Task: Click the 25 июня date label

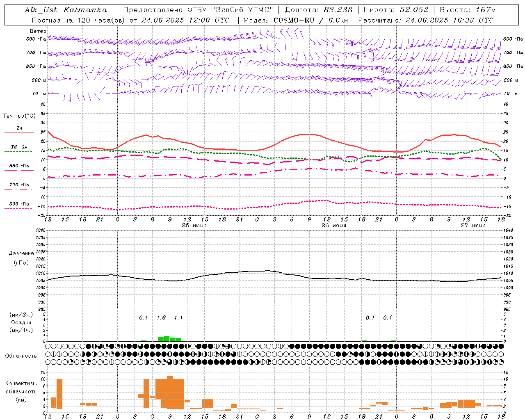Action: point(194,226)
